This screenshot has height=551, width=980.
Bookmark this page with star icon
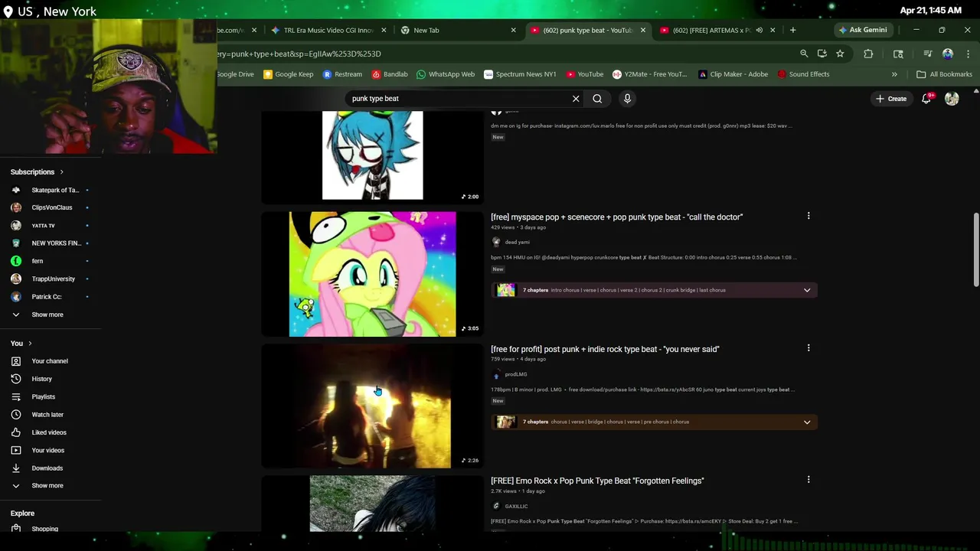point(840,54)
